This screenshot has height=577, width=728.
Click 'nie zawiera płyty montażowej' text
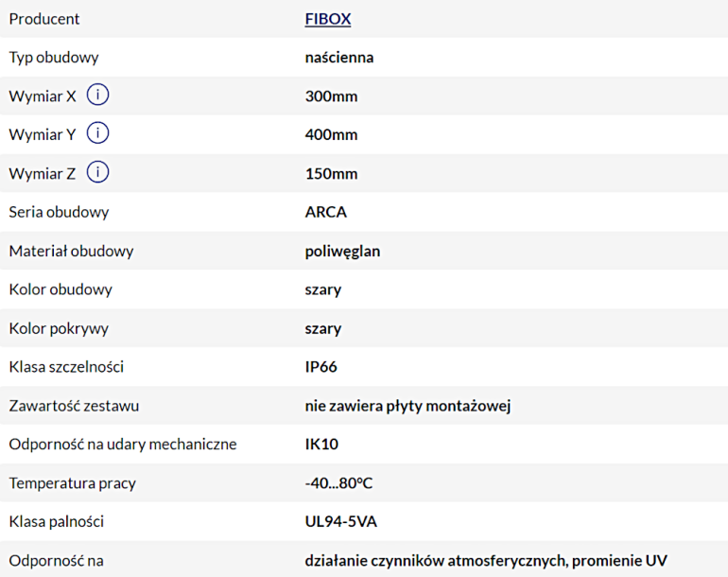coord(408,406)
